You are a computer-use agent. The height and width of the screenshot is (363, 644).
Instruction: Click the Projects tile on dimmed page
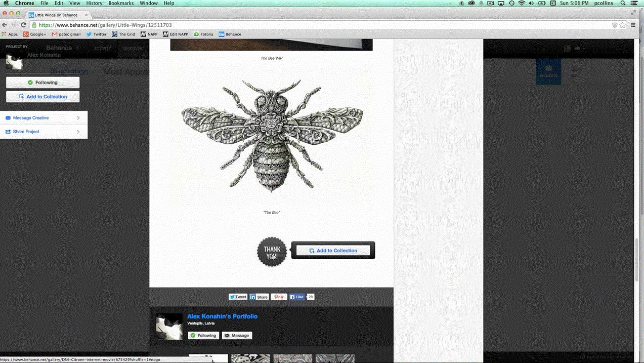(x=548, y=71)
